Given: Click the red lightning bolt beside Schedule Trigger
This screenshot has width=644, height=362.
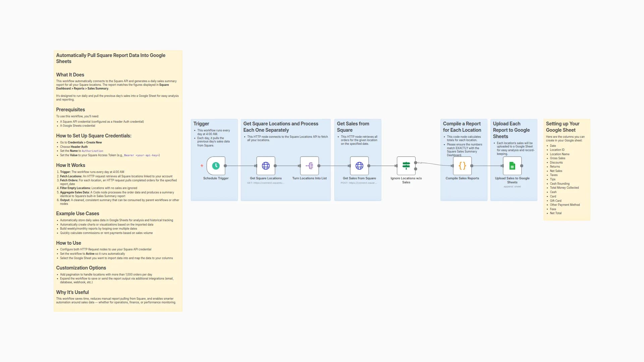Looking at the screenshot, I should tap(201, 165).
